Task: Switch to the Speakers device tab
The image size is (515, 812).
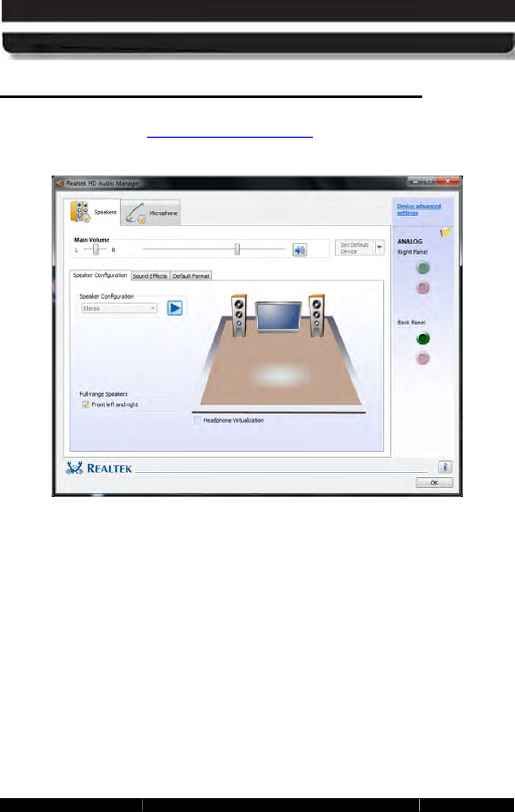Action: click(93, 212)
